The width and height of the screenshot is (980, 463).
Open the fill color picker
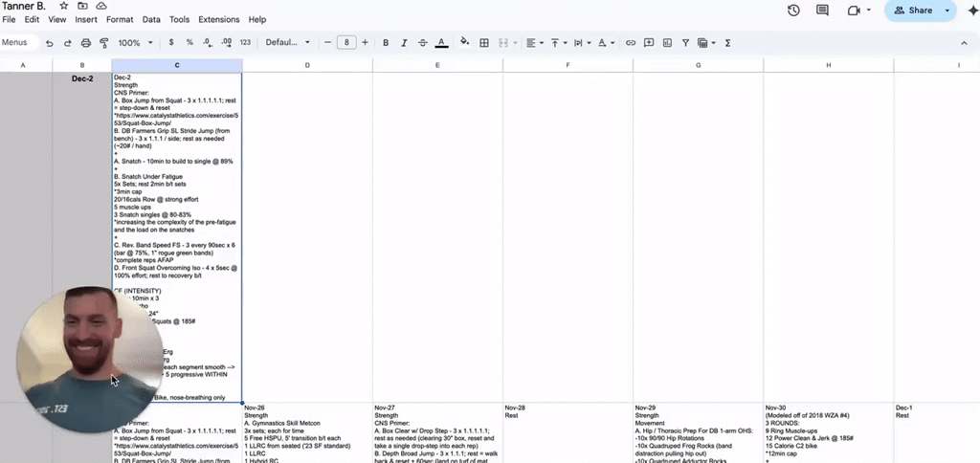point(464,42)
